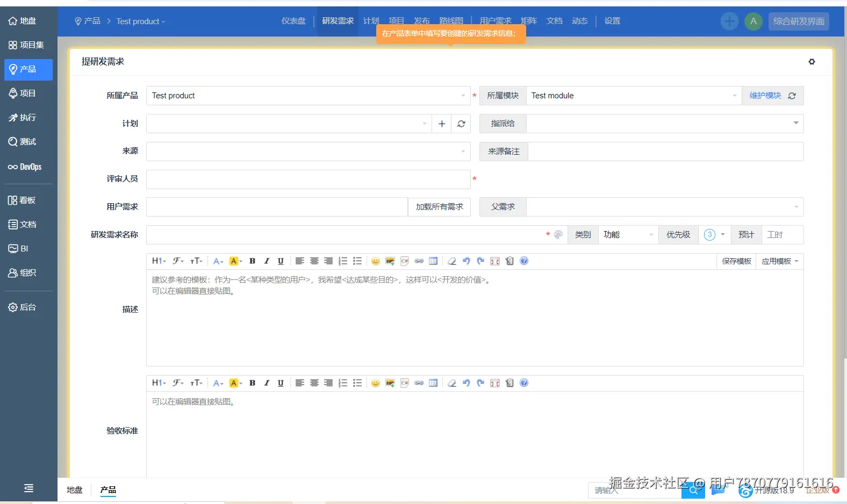The height and width of the screenshot is (504, 847).
Task: Toggle bold in the 验收标准 editor
Action: click(252, 383)
